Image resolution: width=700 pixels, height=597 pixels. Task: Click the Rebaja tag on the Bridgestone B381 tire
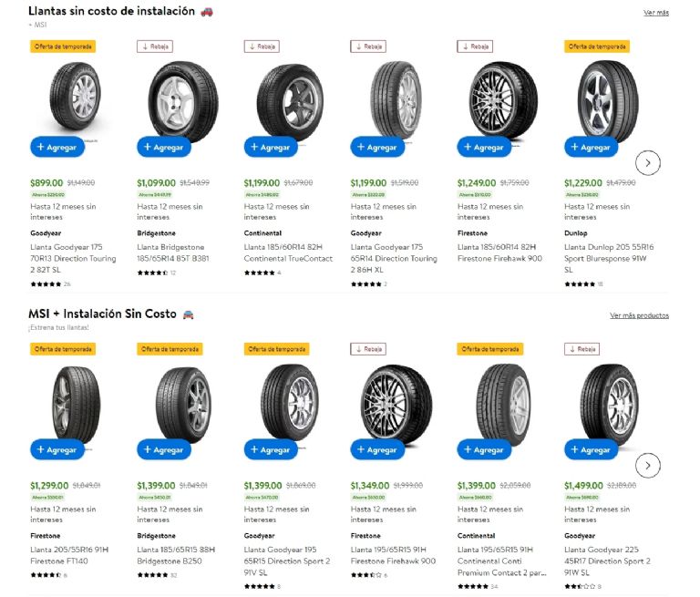155,46
